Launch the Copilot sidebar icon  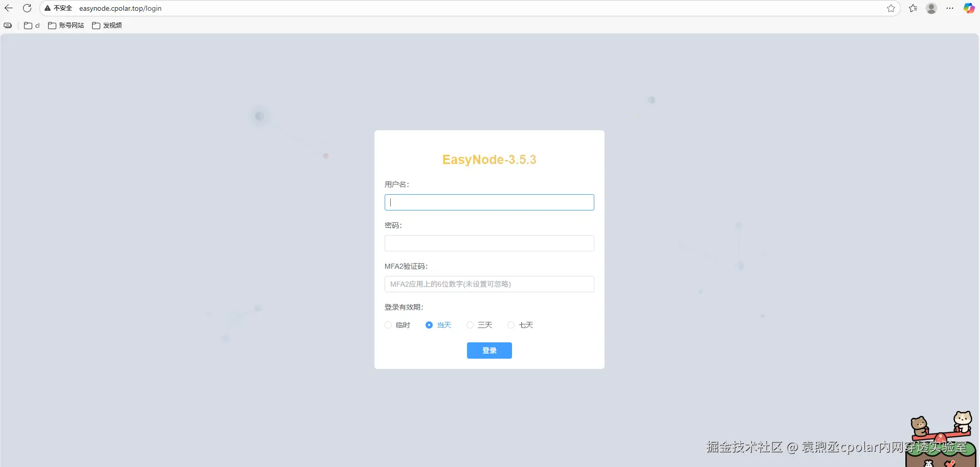pyautogui.click(x=969, y=8)
